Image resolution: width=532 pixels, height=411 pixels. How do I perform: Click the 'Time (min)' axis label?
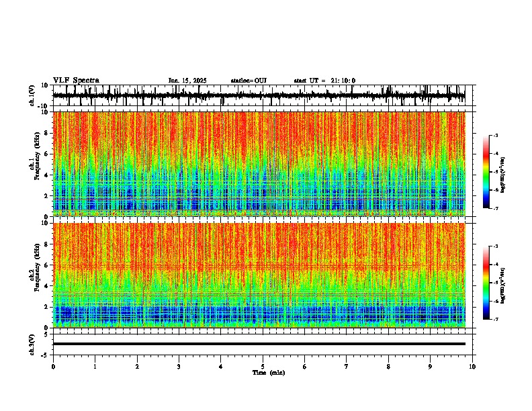(269, 373)
